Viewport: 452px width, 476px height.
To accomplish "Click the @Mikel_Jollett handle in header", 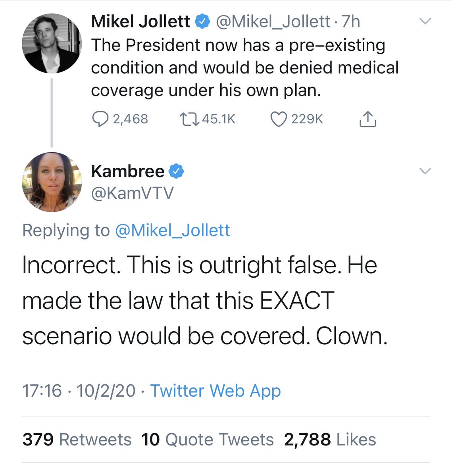I will click(273, 21).
